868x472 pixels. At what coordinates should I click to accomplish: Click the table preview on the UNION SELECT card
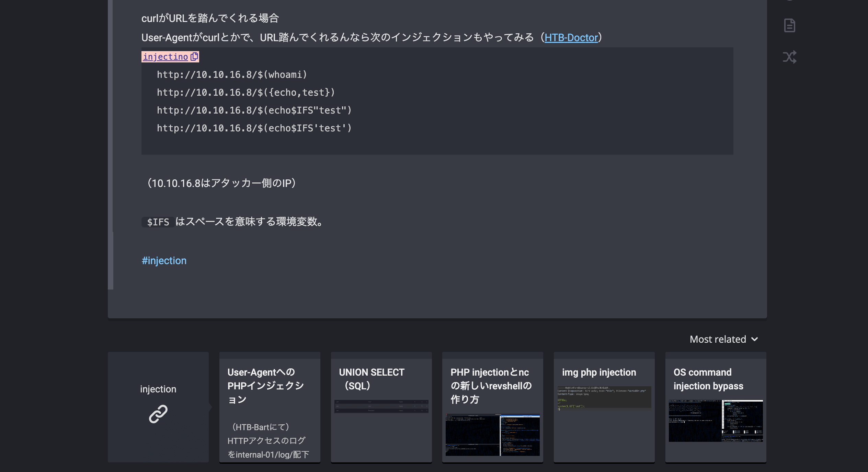tap(381, 407)
